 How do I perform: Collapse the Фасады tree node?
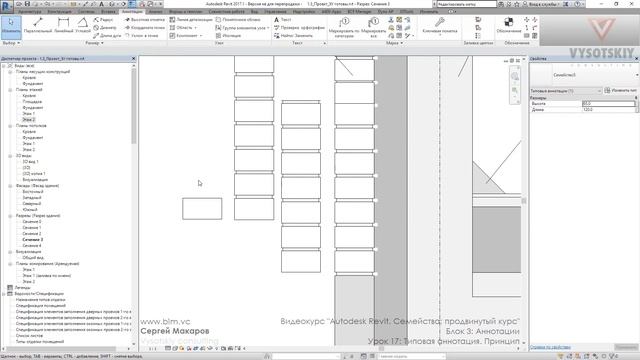click(10, 186)
